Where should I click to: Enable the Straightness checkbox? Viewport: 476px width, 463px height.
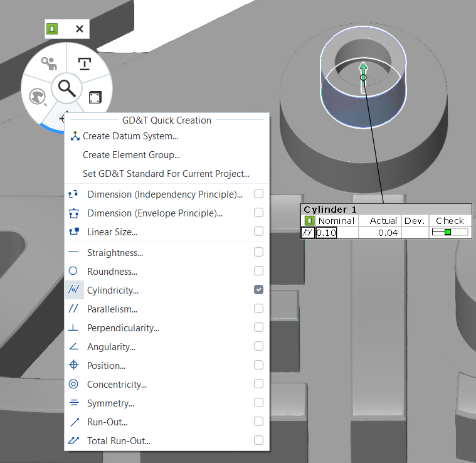[x=258, y=252]
